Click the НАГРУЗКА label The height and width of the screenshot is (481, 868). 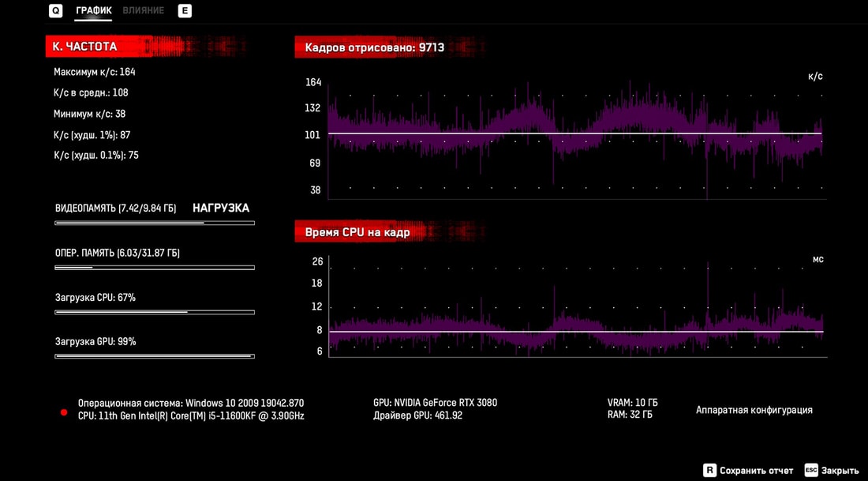(x=221, y=209)
